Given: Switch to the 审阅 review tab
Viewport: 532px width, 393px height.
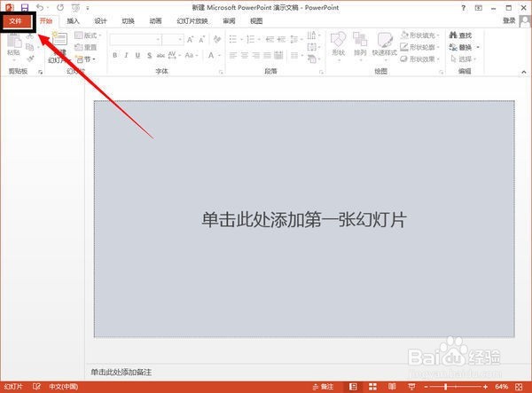Looking at the screenshot, I should [x=229, y=21].
